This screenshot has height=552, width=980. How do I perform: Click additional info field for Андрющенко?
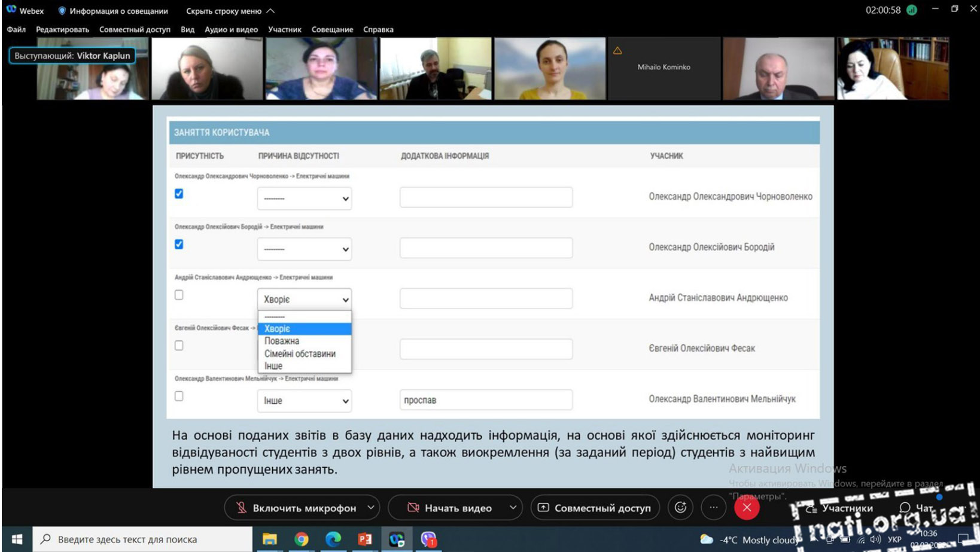[486, 298]
